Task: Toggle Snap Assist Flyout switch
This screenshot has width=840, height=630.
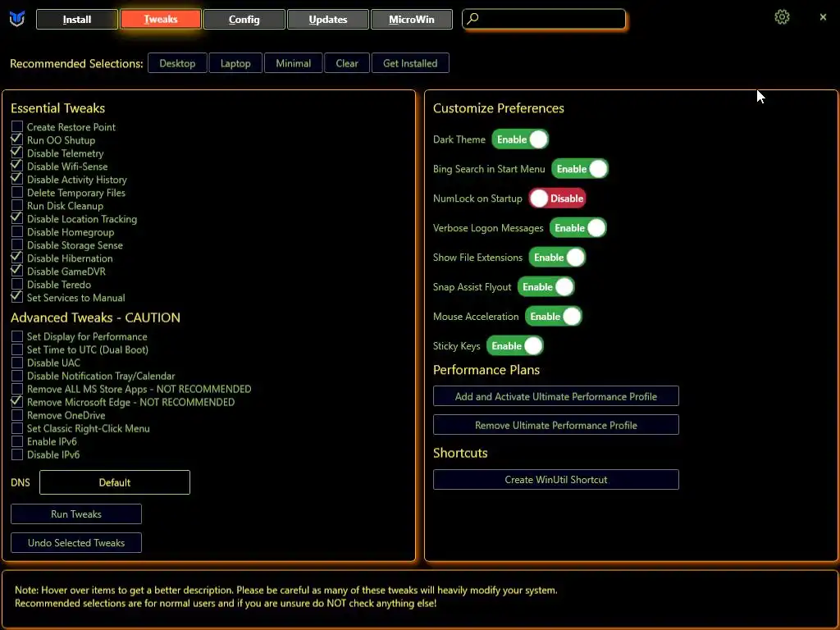Action: pyautogui.click(x=546, y=286)
